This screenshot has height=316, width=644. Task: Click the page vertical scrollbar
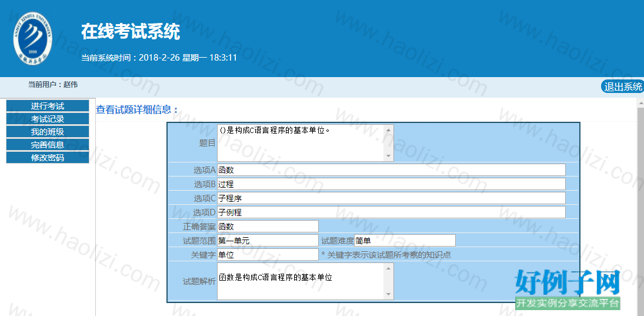point(640,207)
